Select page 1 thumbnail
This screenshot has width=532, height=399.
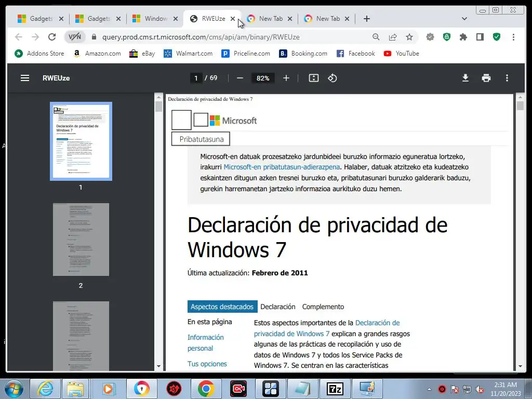tap(81, 141)
